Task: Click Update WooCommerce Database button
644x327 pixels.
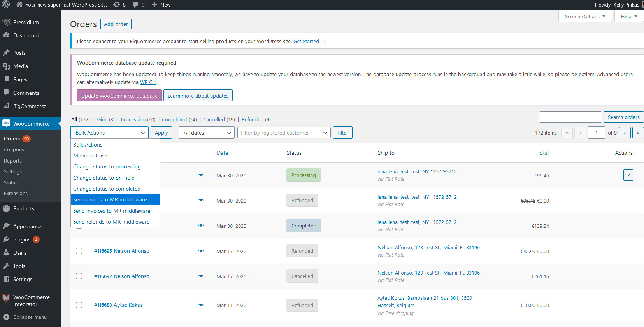Action: click(x=119, y=96)
